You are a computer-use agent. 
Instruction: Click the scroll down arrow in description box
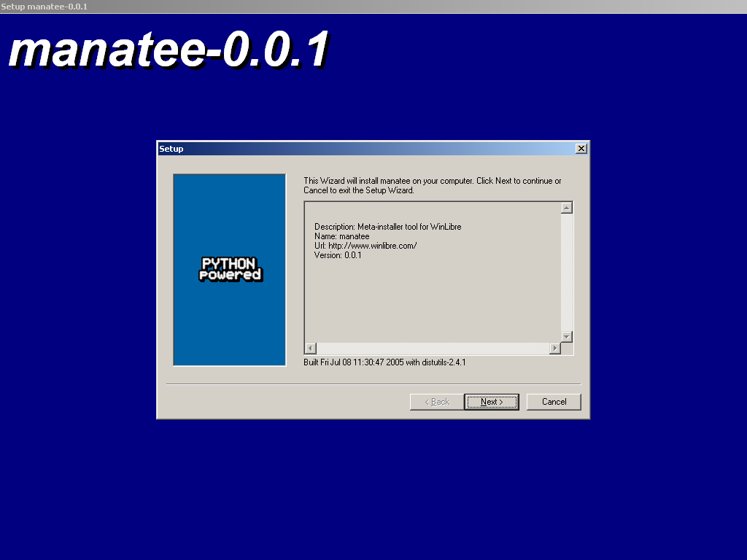[x=567, y=336]
